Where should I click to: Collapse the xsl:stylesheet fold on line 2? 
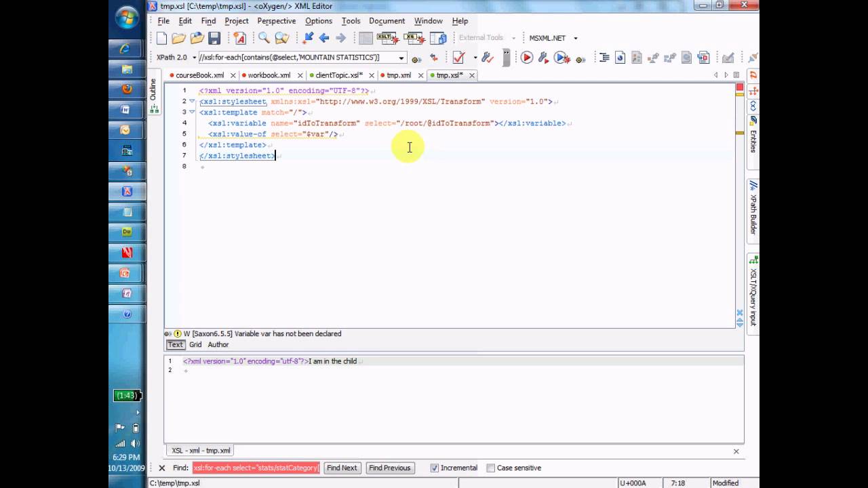click(x=192, y=101)
